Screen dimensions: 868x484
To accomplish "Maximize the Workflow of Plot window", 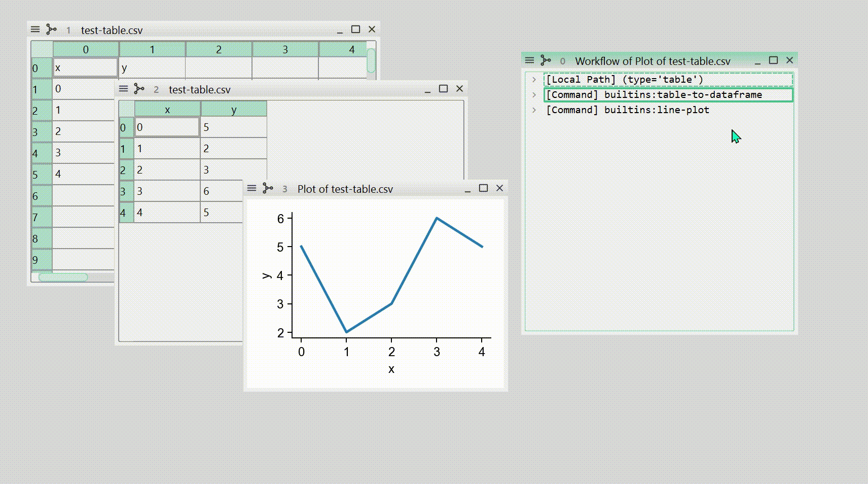I will [x=773, y=60].
